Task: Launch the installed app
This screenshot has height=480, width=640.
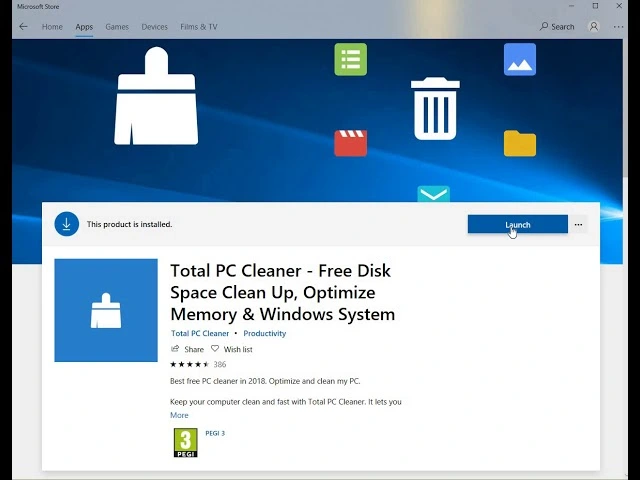Action: 518,224
